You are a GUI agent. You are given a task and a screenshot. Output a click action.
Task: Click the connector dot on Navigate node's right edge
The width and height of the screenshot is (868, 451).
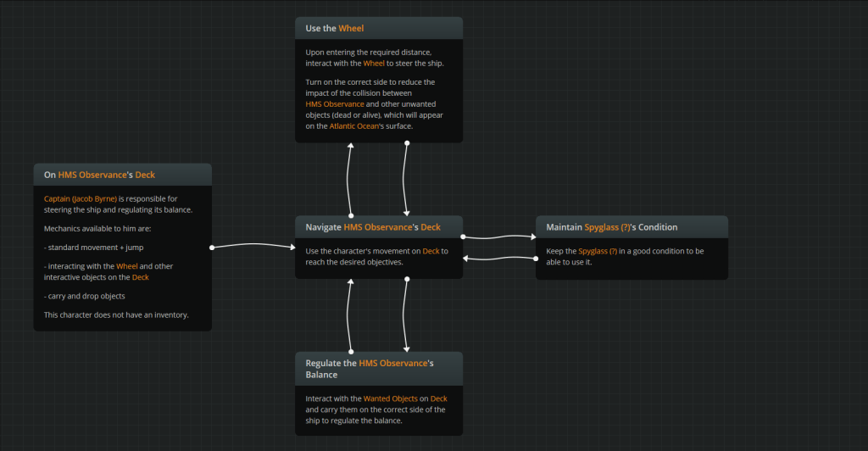pos(463,237)
